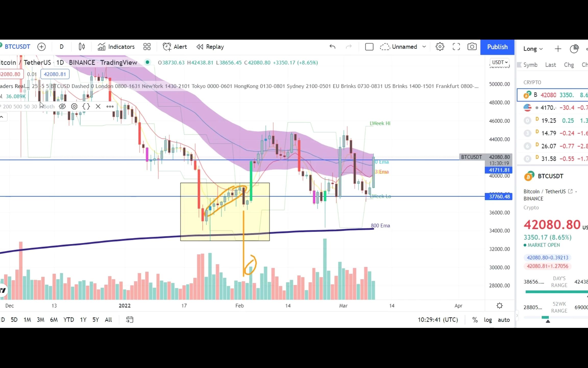This screenshot has height=368, width=588.
Task: Click the chart layout templates icon
Action: [x=146, y=47]
